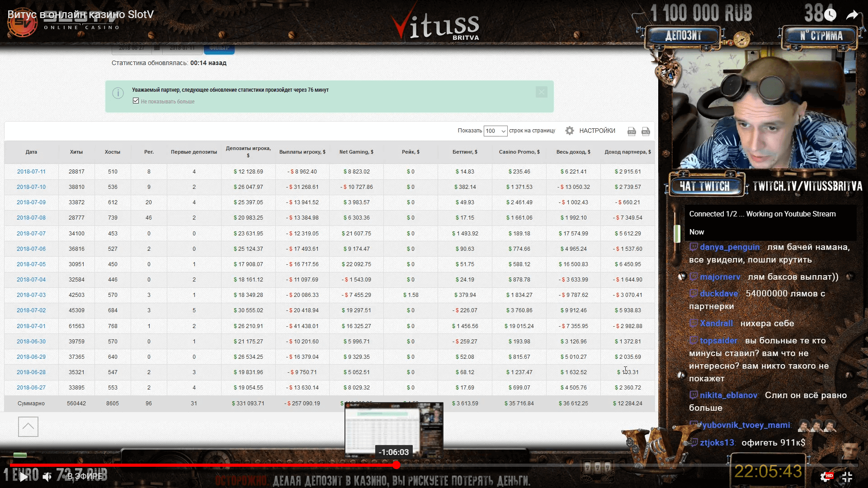Open the 2018-07-10 date link

(31, 187)
